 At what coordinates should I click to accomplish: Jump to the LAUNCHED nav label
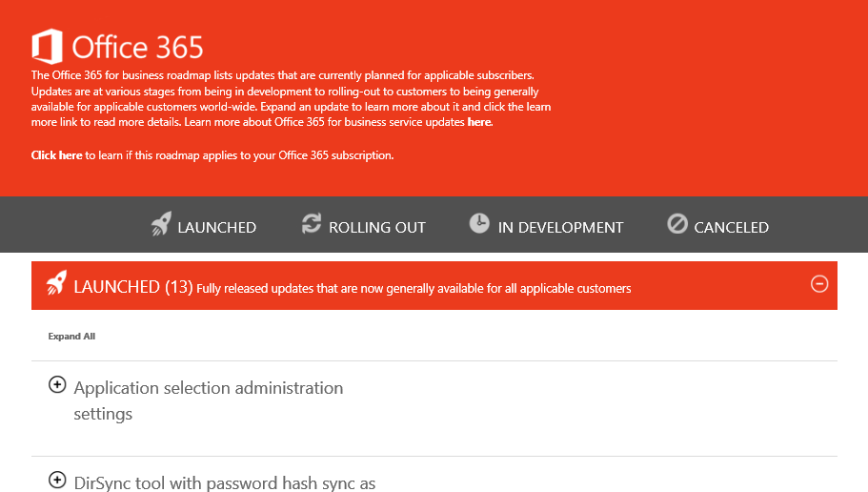(x=216, y=227)
